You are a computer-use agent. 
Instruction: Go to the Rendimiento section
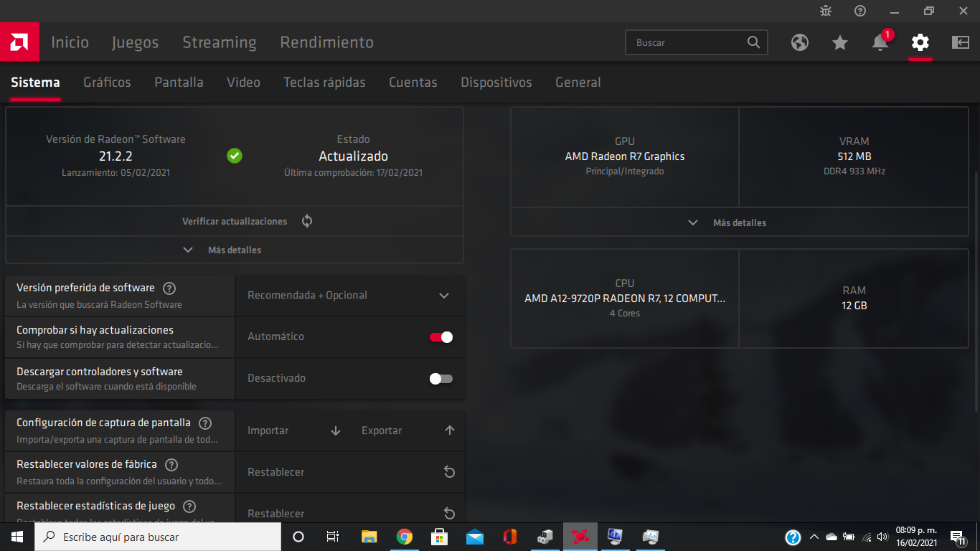[327, 42]
